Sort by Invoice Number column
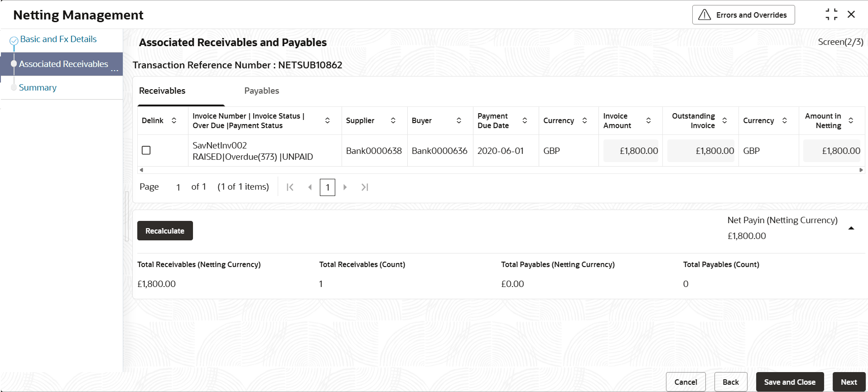This screenshot has width=868, height=392. pyautogui.click(x=328, y=120)
